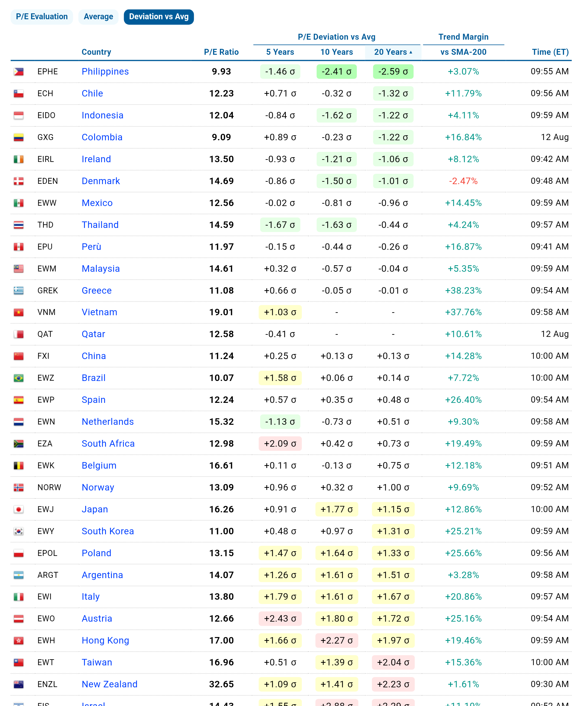Sort by vs SMA-200 column
Viewport: 588px width, 706px height.
pyautogui.click(x=463, y=52)
